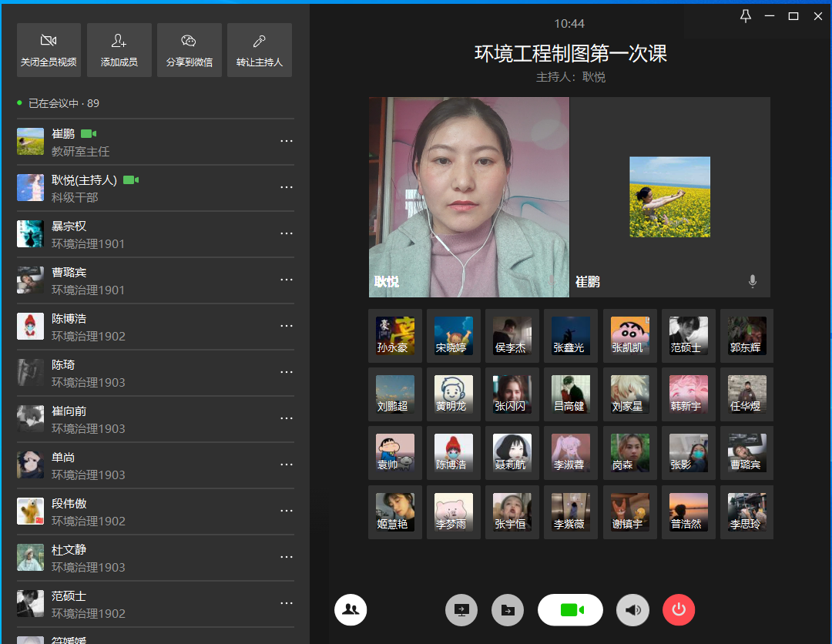Toggle my camera with the green video button

point(570,610)
